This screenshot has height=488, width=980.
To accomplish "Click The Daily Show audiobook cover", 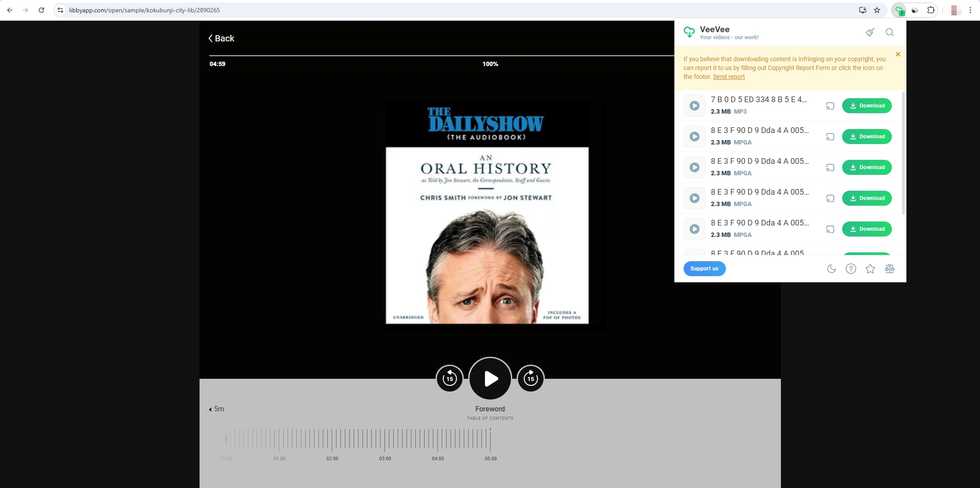I will (x=487, y=214).
